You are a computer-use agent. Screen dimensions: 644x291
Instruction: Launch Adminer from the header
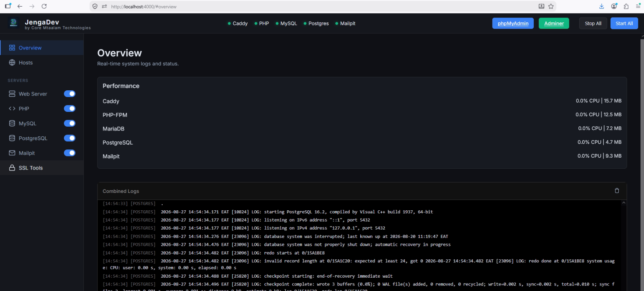tap(554, 23)
